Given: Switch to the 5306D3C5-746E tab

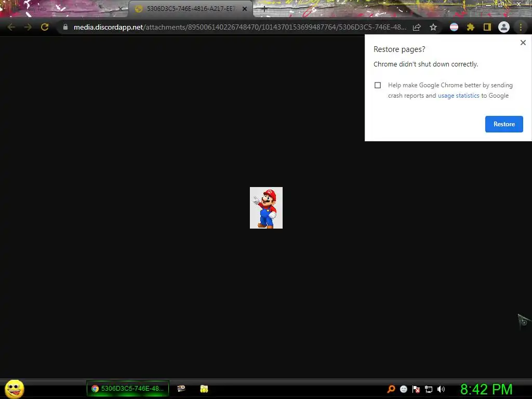Looking at the screenshot, I should 191,9.
